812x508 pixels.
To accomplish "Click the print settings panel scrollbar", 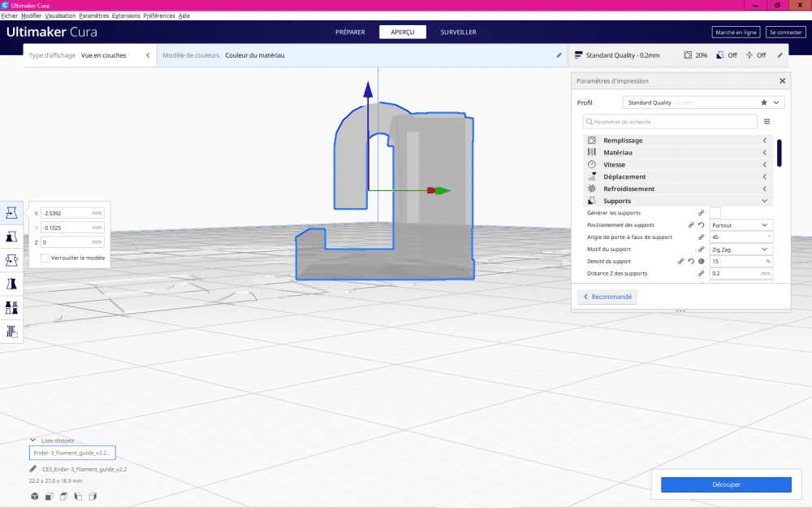I will click(779, 153).
